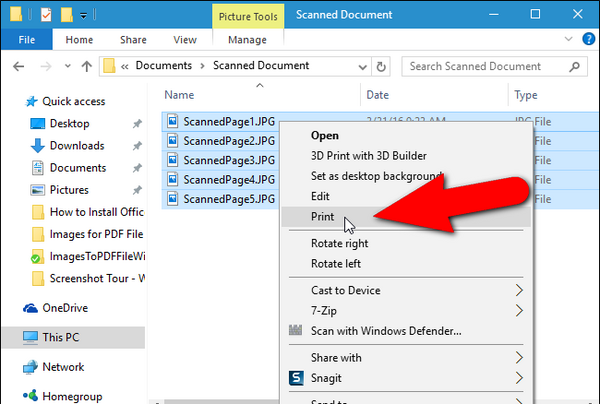
Task: Open the How to Install Offic folder
Action: [88, 212]
